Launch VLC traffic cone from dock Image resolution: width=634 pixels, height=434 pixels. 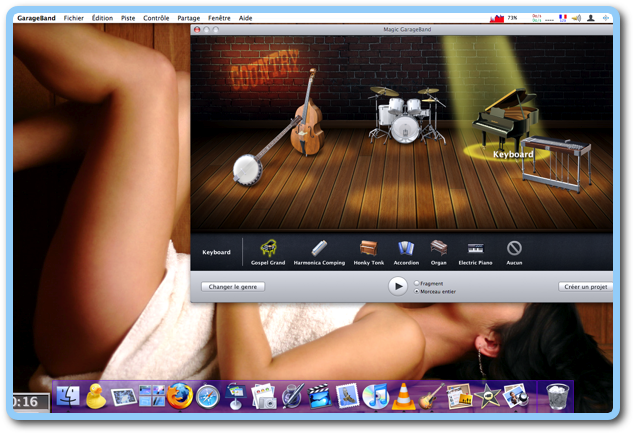(403, 396)
